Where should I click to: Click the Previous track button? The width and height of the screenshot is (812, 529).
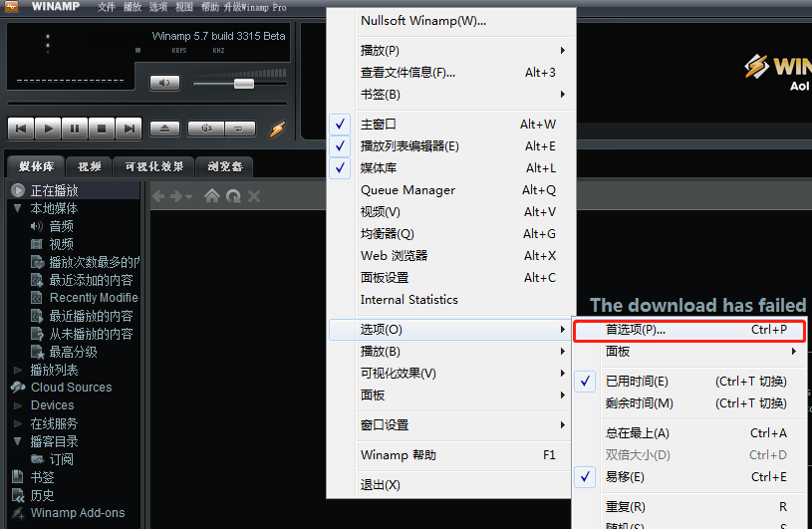click(21, 129)
